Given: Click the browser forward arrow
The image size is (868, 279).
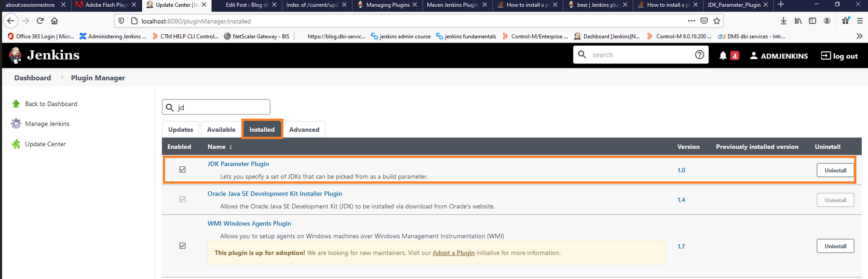Looking at the screenshot, I should pyautogui.click(x=25, y=21).
